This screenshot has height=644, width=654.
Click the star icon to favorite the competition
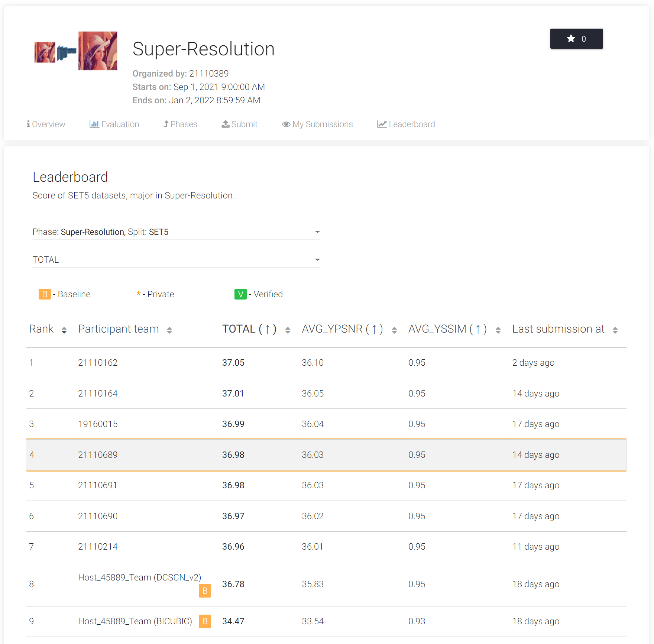coord(571,38)
